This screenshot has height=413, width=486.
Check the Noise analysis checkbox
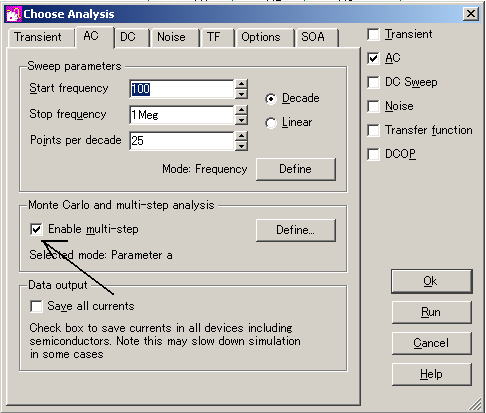[373, 106]
